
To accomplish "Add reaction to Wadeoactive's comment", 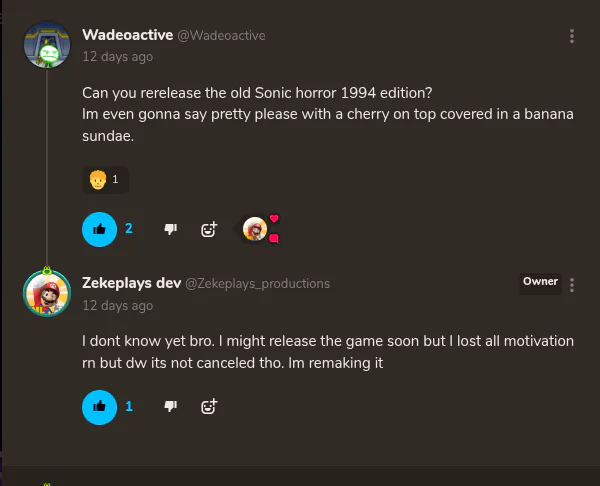I will 209,229.
